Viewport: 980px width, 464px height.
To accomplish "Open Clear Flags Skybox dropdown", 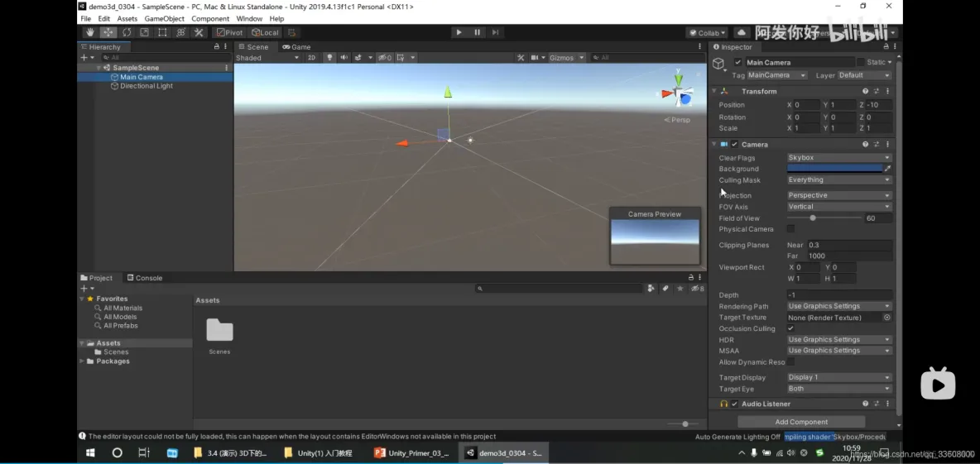I will tap(839, 158).
